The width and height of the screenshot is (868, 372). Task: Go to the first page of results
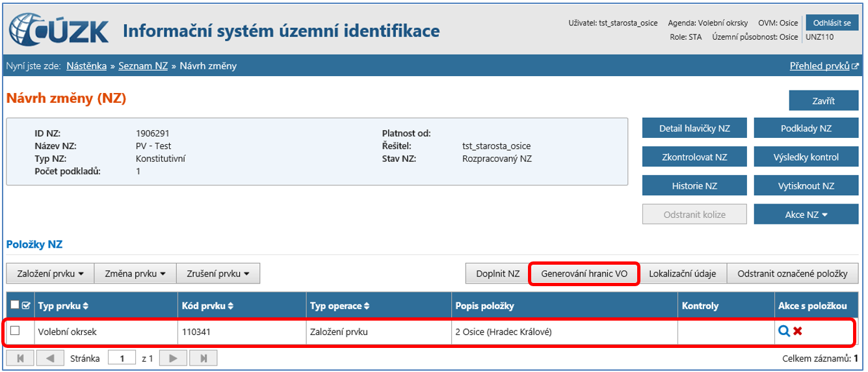coord(20,358)
